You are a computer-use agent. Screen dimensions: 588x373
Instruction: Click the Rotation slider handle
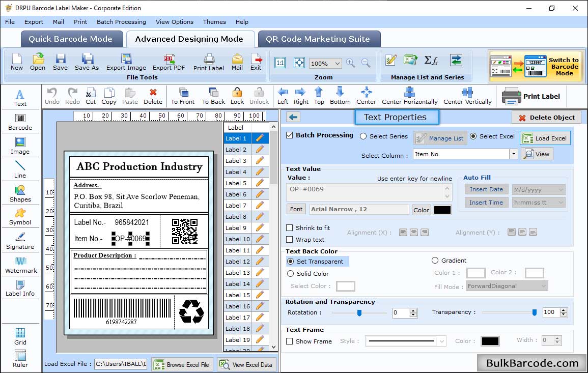point(359,312)
